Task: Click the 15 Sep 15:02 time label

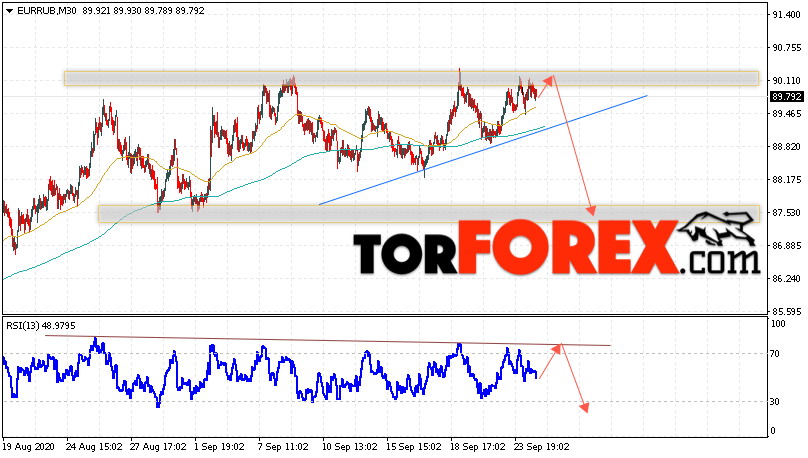Action: tap(414, 447)
